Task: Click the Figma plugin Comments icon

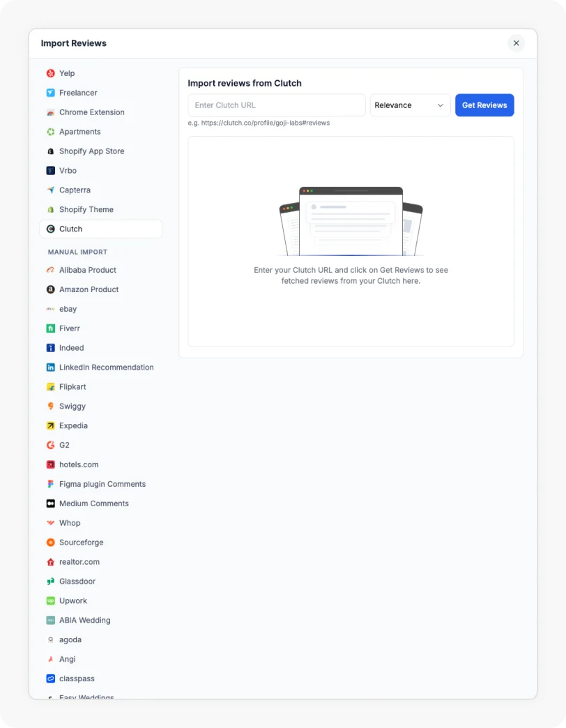Action: point(51,484)
